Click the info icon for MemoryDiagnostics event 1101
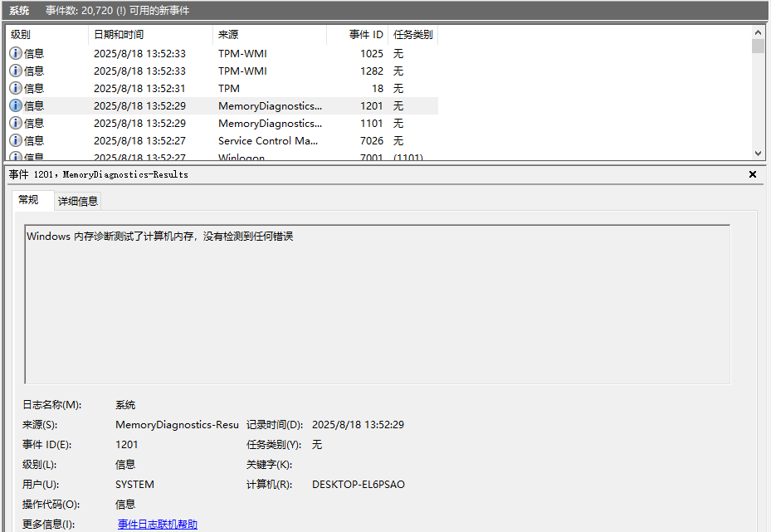771x532 pixels. [x=17, y=123]
